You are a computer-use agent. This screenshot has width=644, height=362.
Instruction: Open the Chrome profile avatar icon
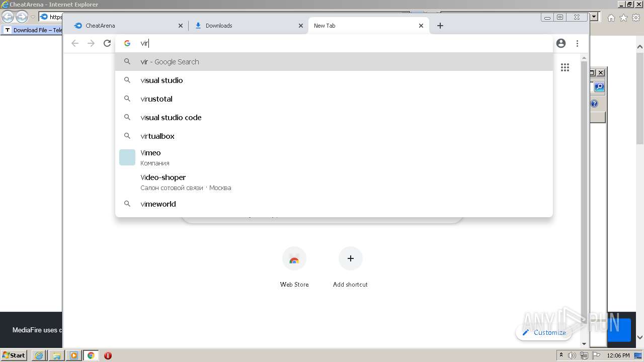pyautogui.click(x=561, y=43)
